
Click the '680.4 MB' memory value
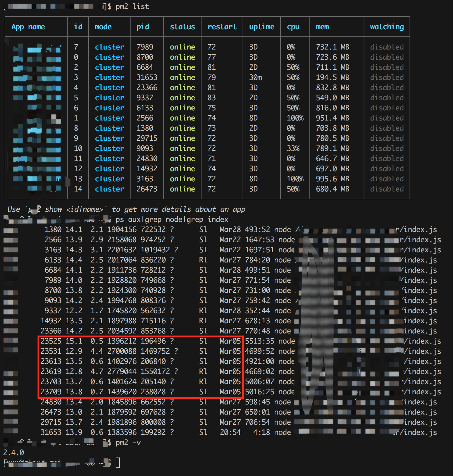[x=333, y=189]
